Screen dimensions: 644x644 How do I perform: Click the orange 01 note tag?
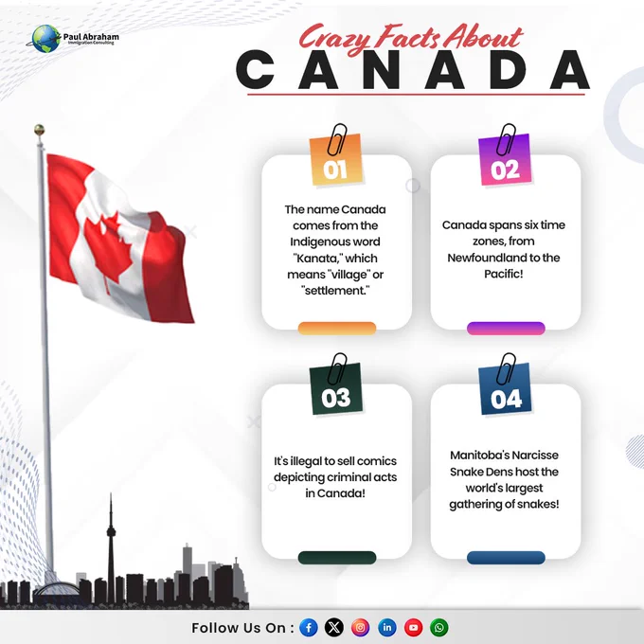[336, 159]
